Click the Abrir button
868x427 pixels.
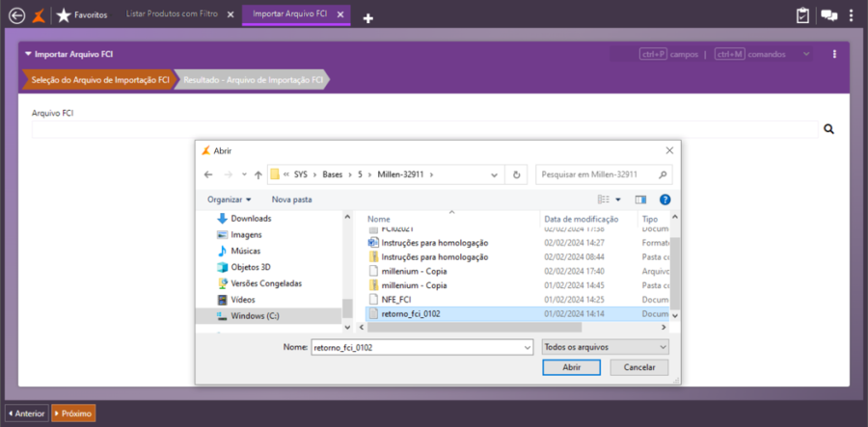coord(571,367)
